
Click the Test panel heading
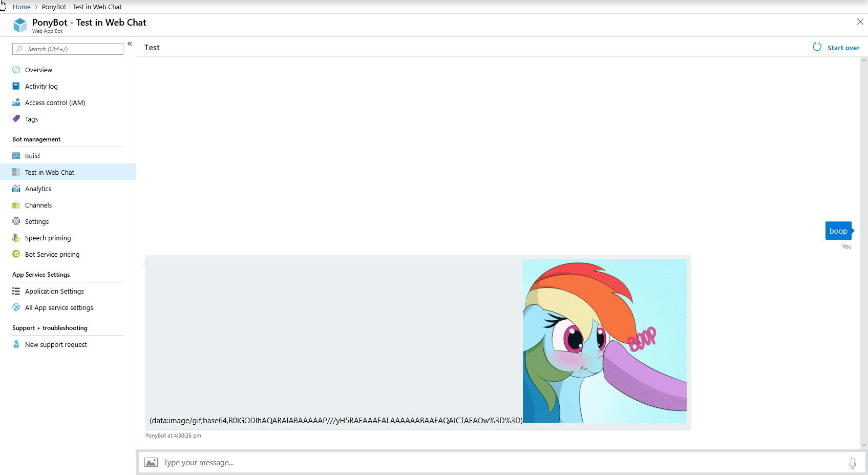(152, 48)
